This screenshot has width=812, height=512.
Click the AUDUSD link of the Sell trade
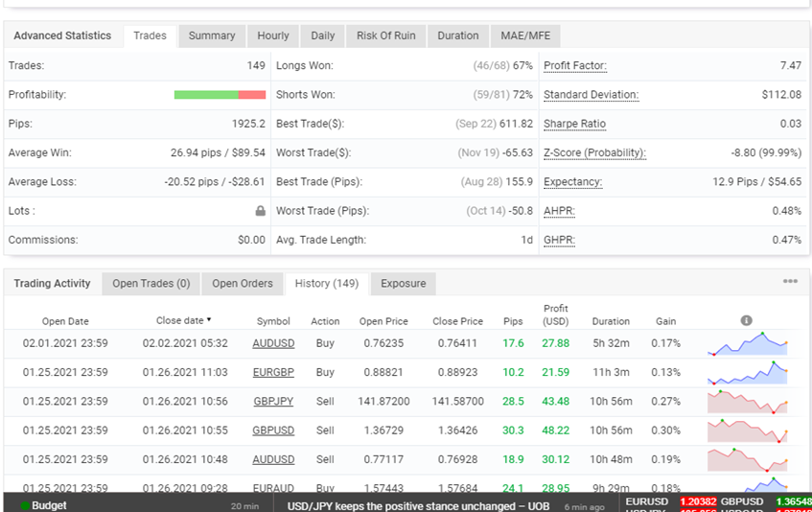(273, 459)
